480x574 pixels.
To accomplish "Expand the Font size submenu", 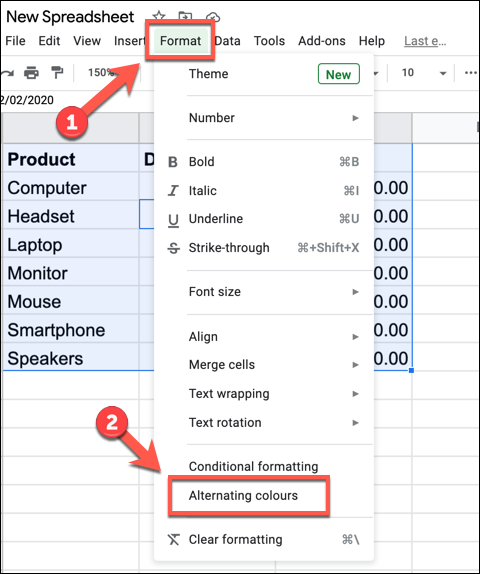I will click(x=264, y=292).
